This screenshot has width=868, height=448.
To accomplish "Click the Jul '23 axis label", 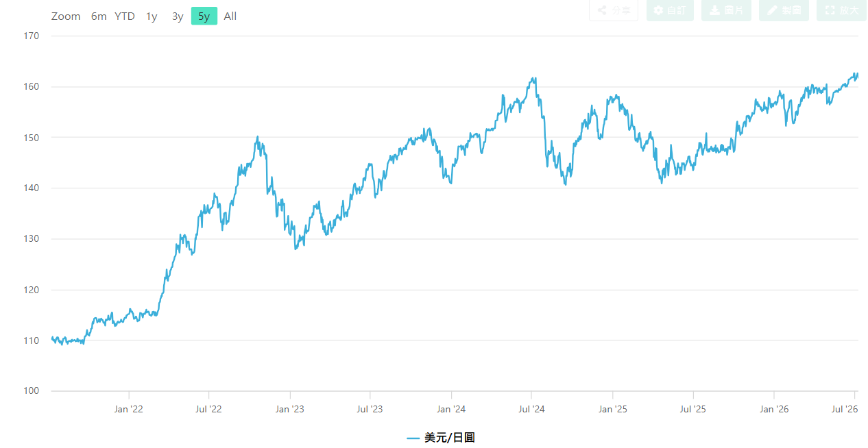I will tap(370, 409).
